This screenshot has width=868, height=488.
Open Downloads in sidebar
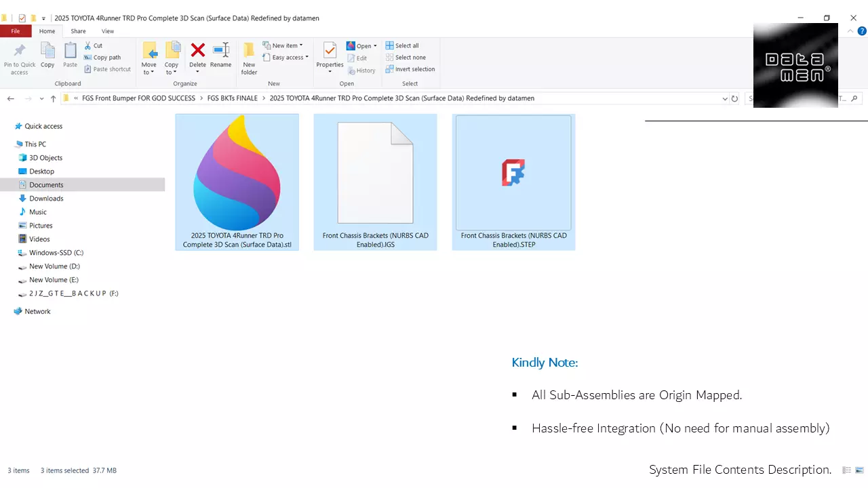coord(46,198)
